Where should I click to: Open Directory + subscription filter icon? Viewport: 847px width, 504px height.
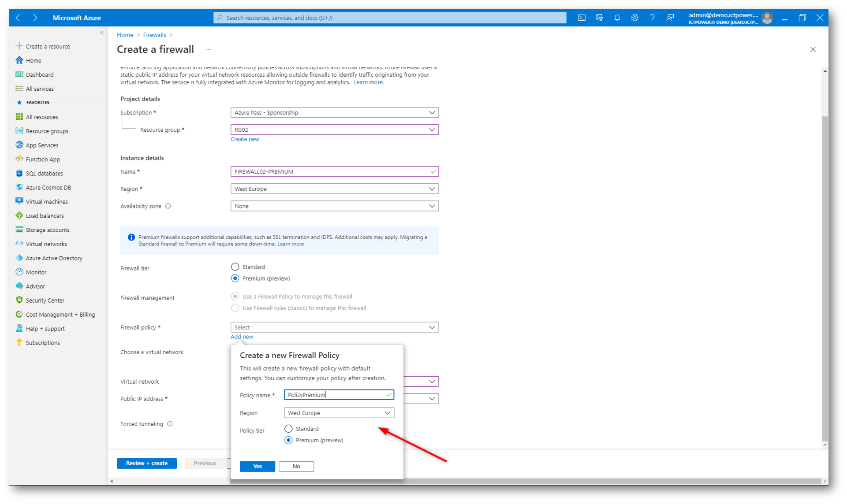click(x=599, y=18)
